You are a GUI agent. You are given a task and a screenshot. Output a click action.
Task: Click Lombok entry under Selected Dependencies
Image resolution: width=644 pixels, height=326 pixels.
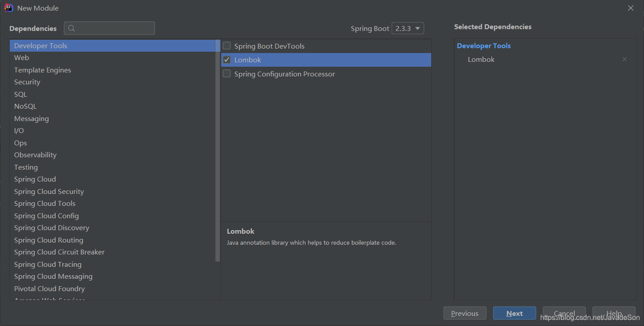point(481,59)
